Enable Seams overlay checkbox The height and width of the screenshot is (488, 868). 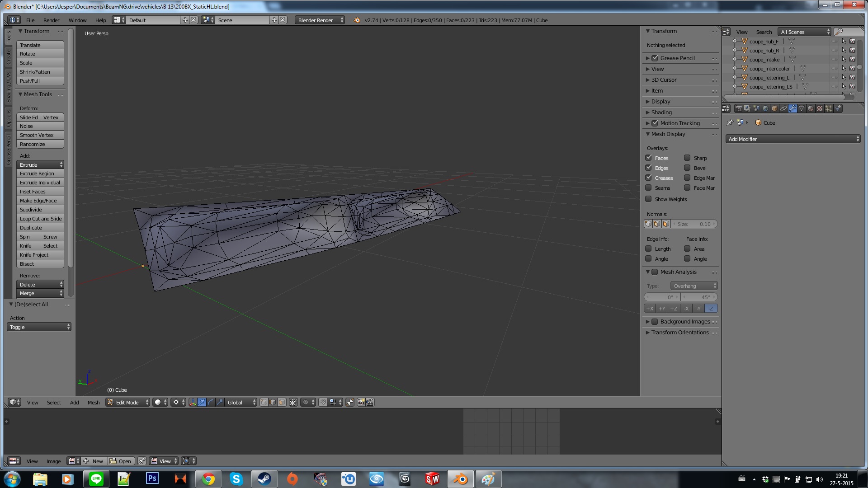pyautogui.click(x=648, y=188)
